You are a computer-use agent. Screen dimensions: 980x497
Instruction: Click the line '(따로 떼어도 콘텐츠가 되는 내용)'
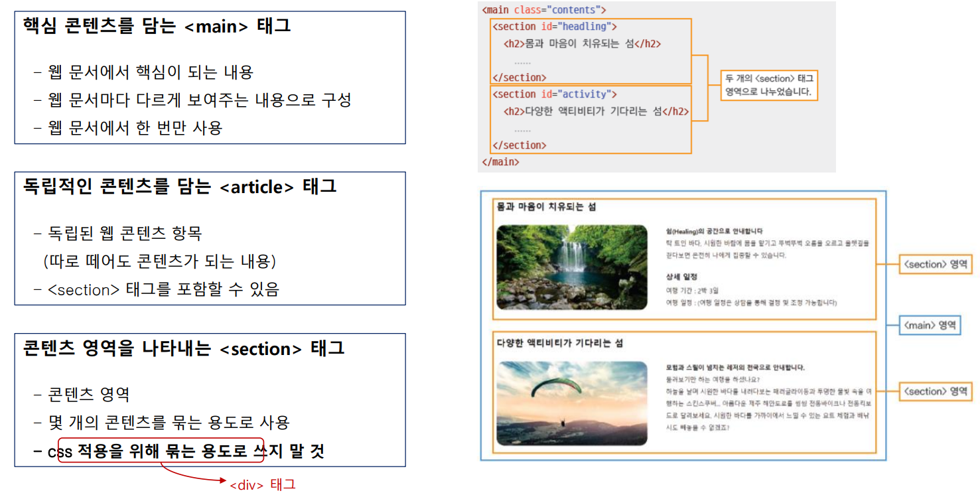tap(160, 261)
